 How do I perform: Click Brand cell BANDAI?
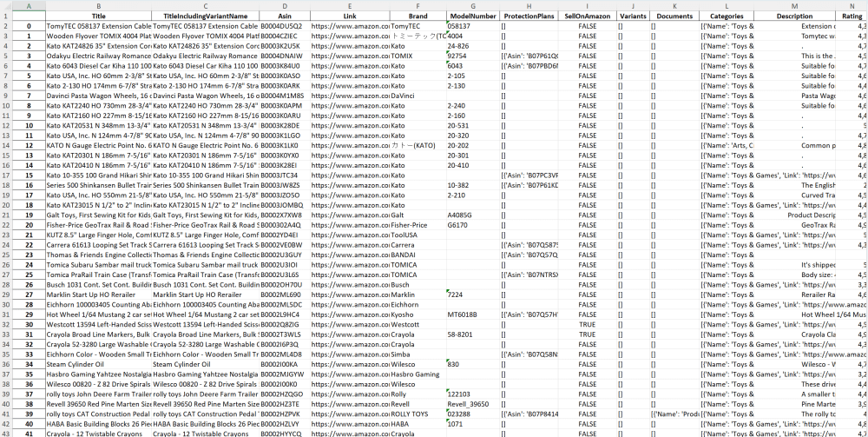click(x=418, y=255)
